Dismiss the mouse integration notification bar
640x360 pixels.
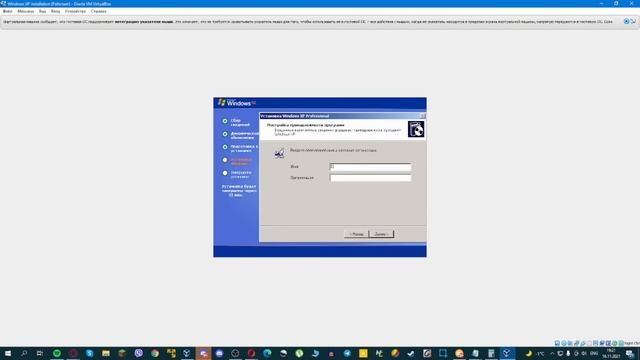[x=626, y=21]
